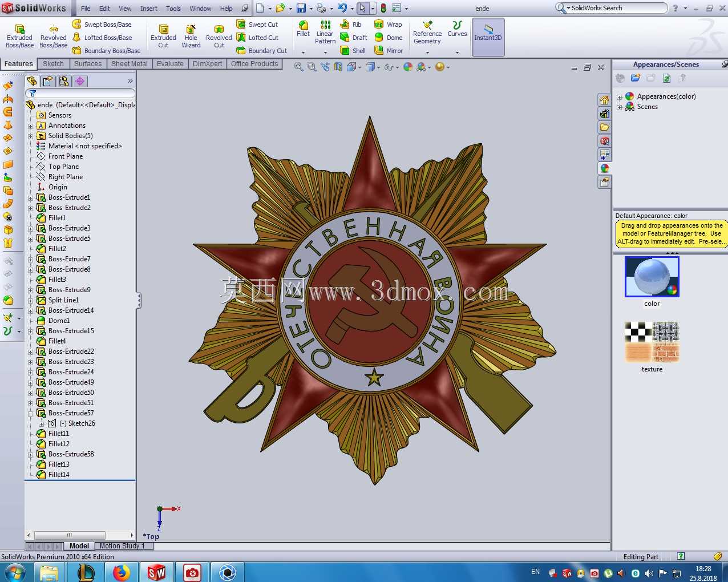The image size is (728, 582).
Task: Select the Draft tool
Action: click(x=354, y=38)
